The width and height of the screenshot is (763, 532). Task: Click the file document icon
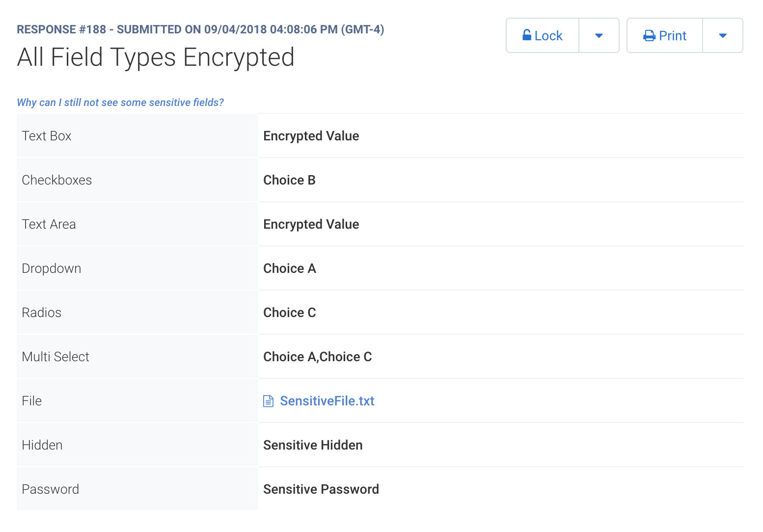coord(268,401)
